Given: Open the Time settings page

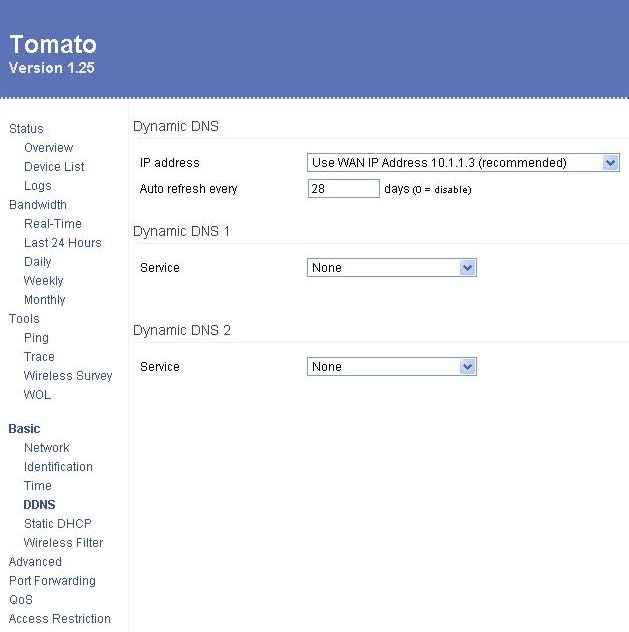Looking at the screenshot, I should coord(37,486).
